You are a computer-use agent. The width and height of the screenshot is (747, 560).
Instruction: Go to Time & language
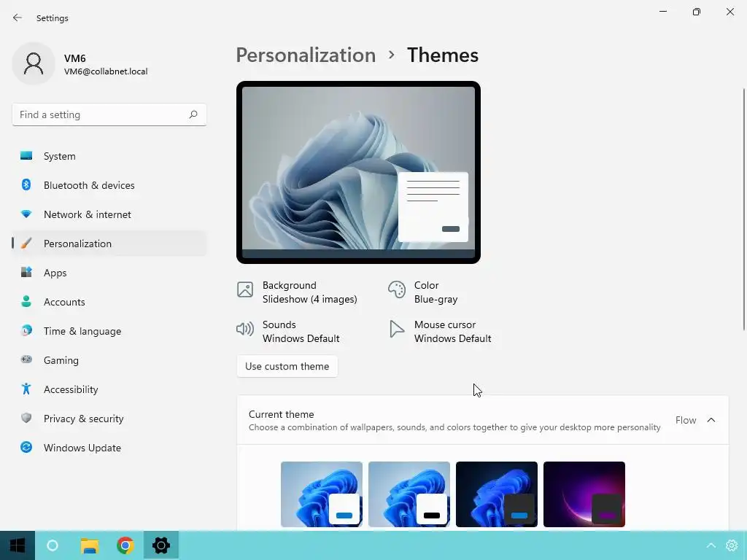point(109,331)
